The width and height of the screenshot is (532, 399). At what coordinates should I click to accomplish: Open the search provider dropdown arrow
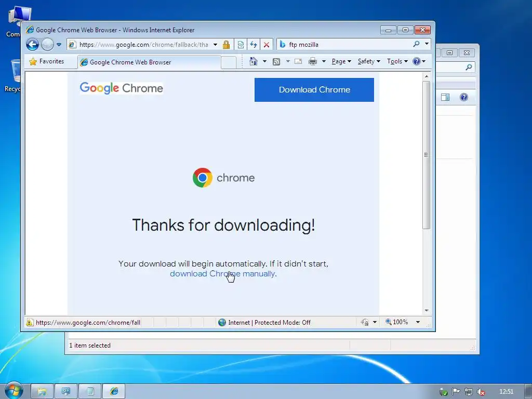click(x=427, y=44)
